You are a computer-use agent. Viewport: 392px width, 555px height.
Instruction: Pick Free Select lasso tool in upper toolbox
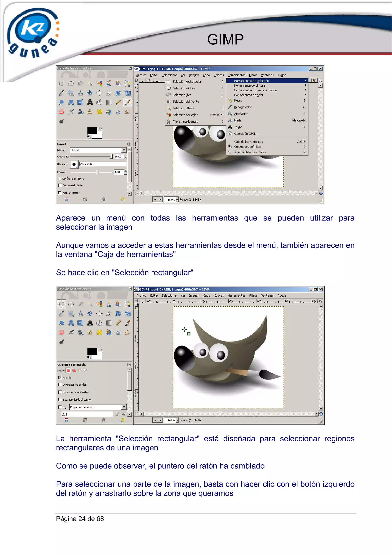coord(80,84)
